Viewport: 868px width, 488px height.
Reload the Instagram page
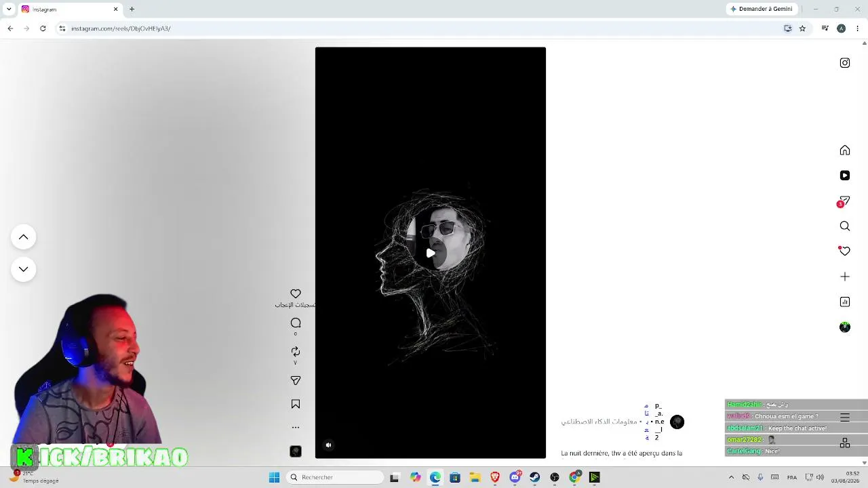click(43, 28)
